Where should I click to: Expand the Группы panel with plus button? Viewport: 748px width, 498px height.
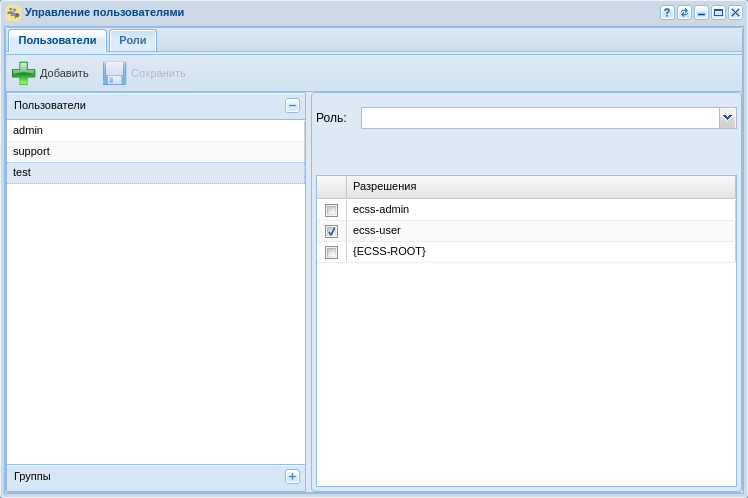tap(292, 476)
